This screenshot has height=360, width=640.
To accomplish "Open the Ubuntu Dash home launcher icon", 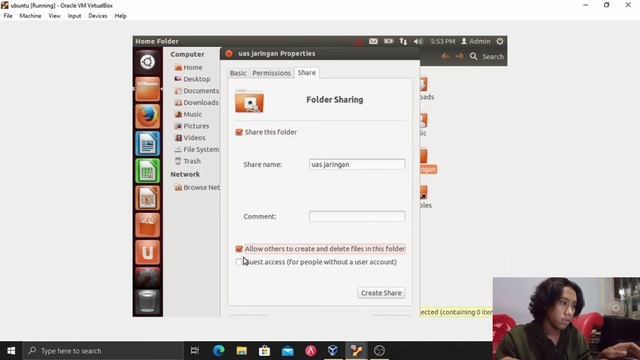I will tap(147, 62).
